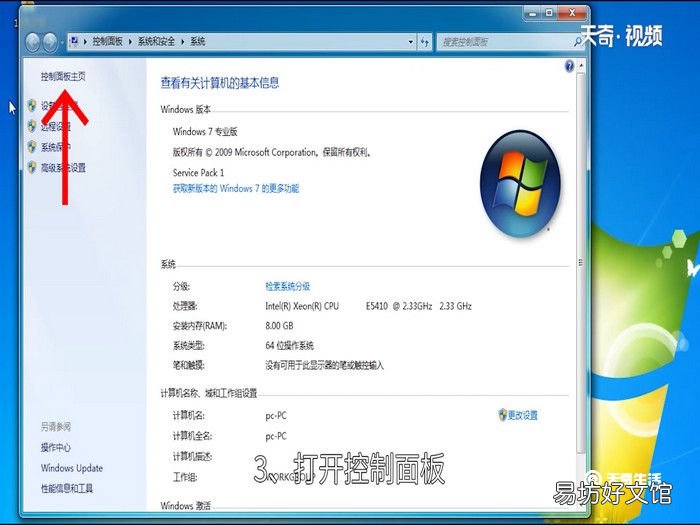Open 获取新版本的 Windows 7 的更多功能 link
700x525 pixels.
point(236,188)
